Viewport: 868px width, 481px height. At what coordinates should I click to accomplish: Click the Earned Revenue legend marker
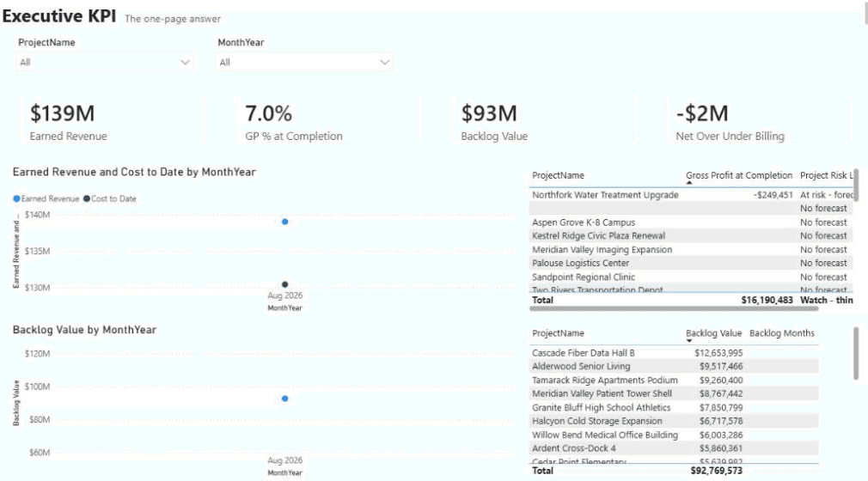point(16,198)
